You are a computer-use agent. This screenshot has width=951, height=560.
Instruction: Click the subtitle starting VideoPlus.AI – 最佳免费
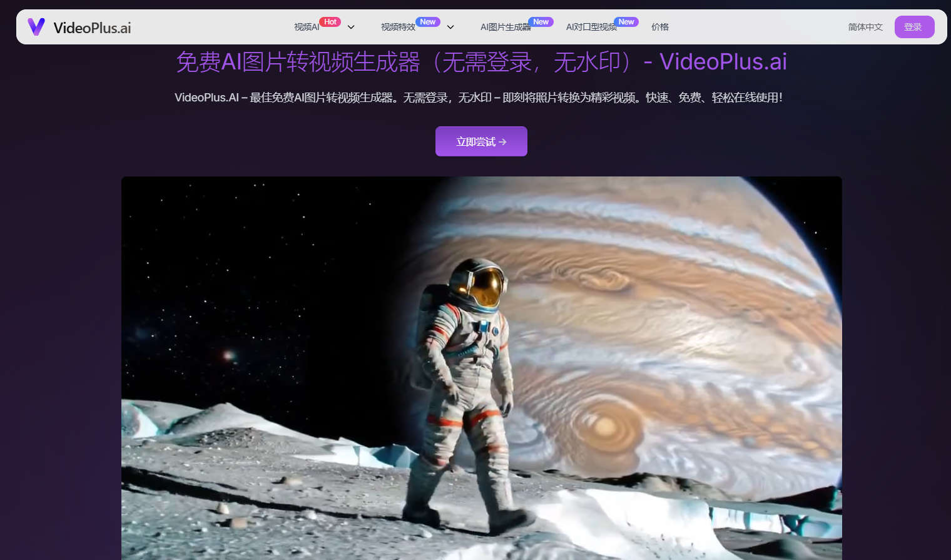tap(479, 98)
